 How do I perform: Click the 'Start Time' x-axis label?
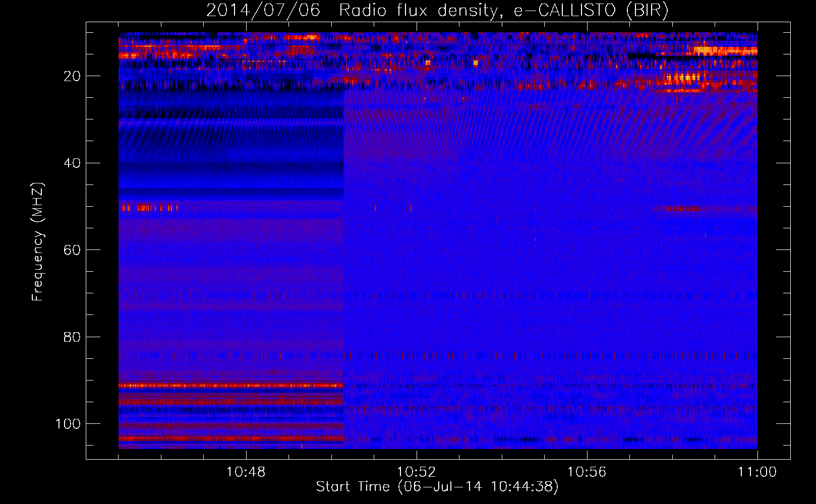[x=437, y=487]
